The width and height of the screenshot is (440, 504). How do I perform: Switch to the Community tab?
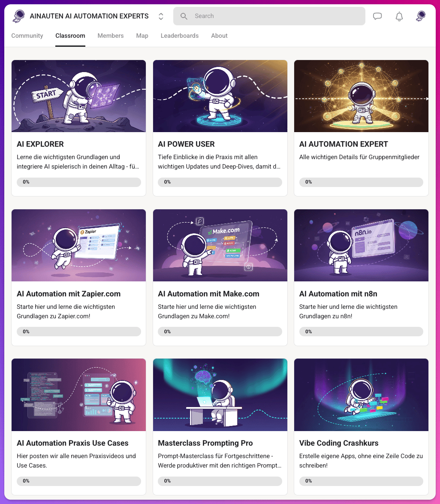pos(27,36)
